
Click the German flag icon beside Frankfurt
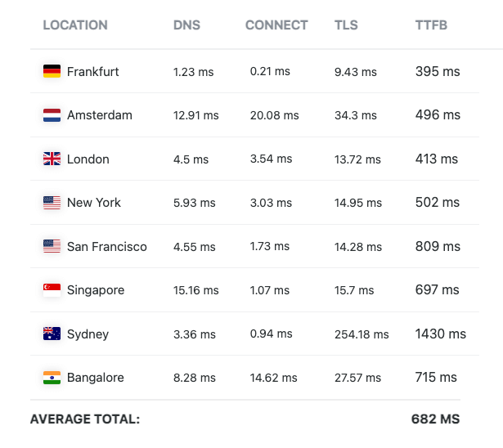pyautogui.click(x=52, y=72)
